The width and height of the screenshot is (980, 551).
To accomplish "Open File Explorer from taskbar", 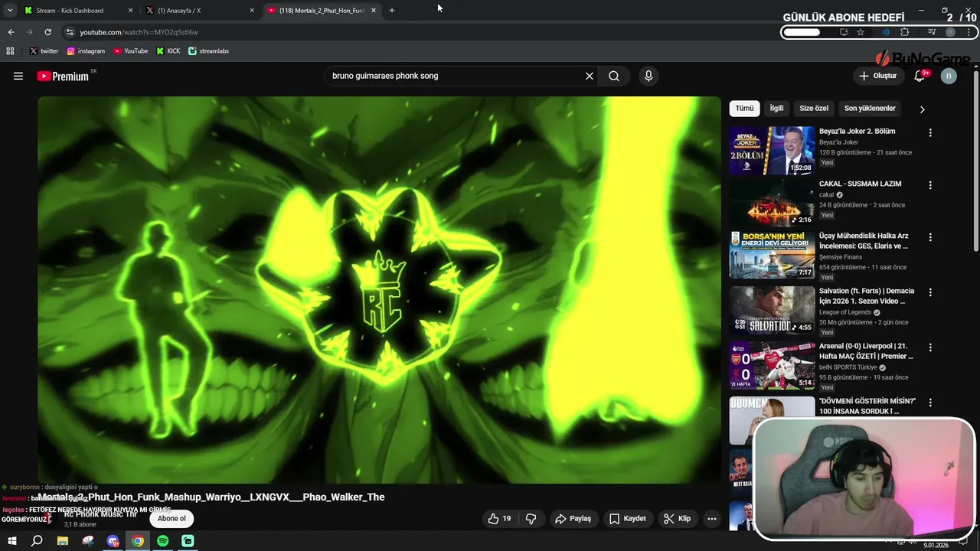I will [x=63, y=541].
